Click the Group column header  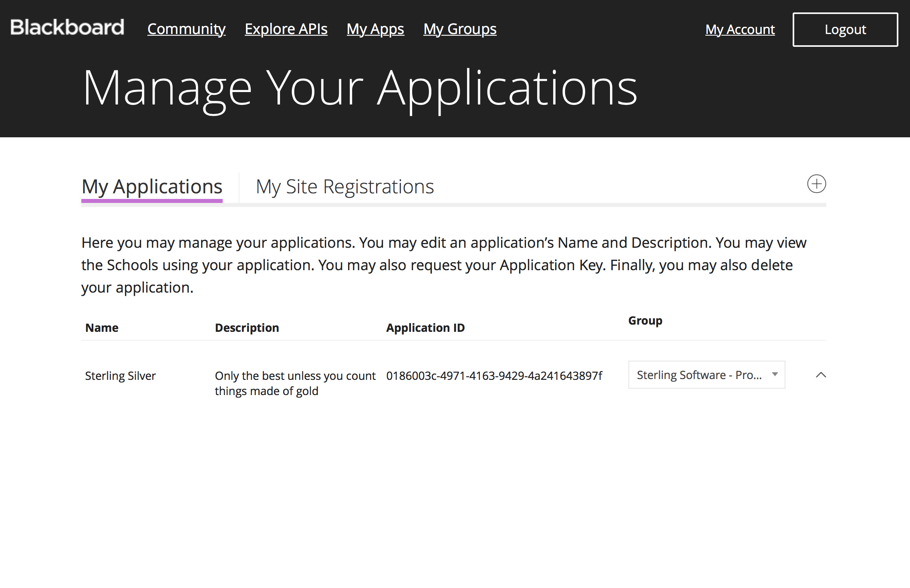[645, 321]
